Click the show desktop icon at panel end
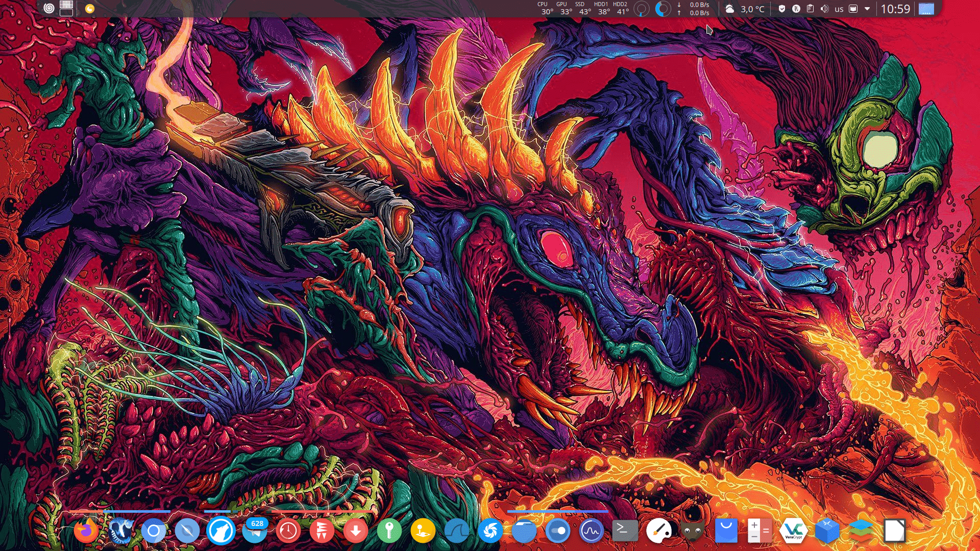Screen dimensions: 980x551 tap(926, 9)
